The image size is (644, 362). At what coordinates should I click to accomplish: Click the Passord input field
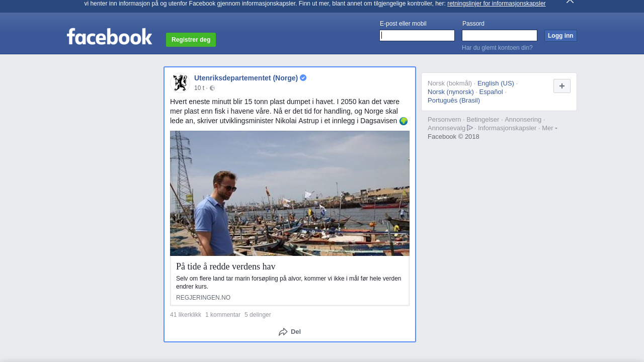[499, 35]
